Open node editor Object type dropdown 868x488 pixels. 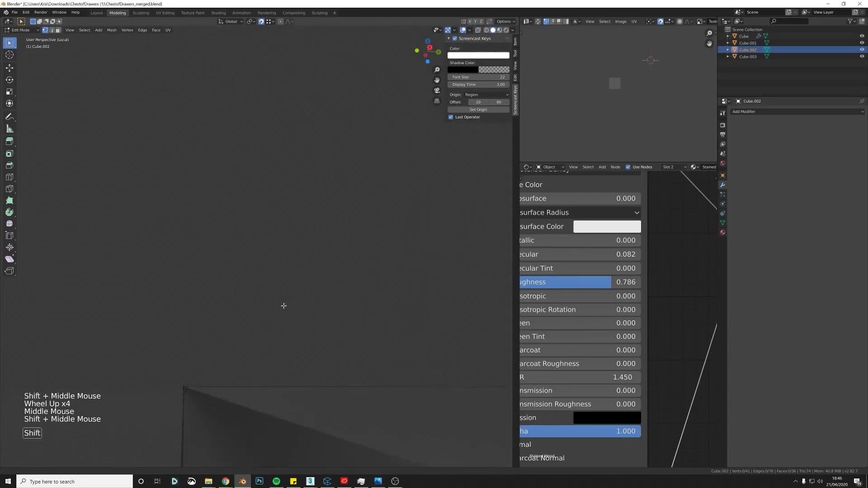click(x=550, y=167)
